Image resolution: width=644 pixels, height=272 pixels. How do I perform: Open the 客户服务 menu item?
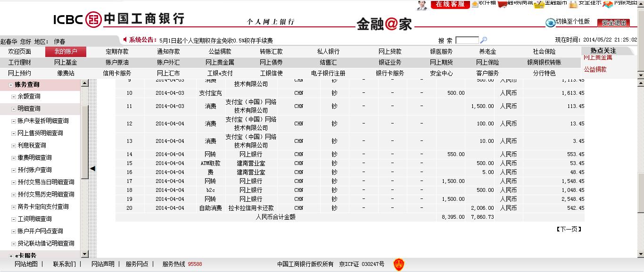click(487, 73)
